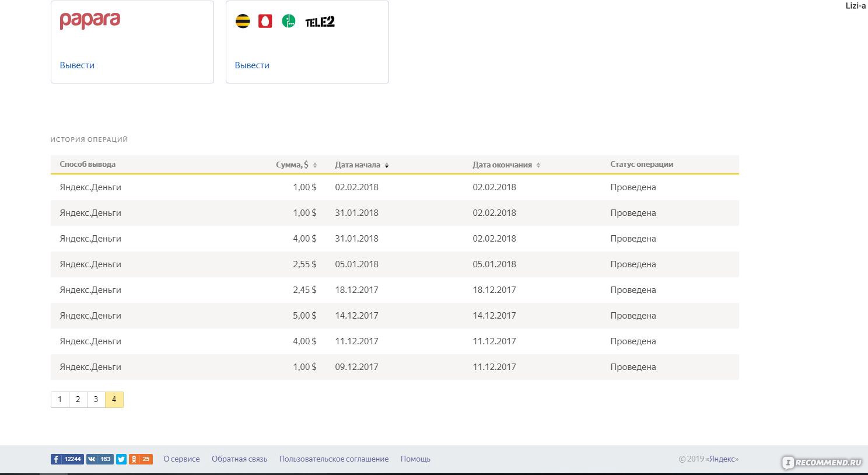This screenshot has height=475, width=868.
Task: Open the Twitter share button
Action: coord(121,459)
